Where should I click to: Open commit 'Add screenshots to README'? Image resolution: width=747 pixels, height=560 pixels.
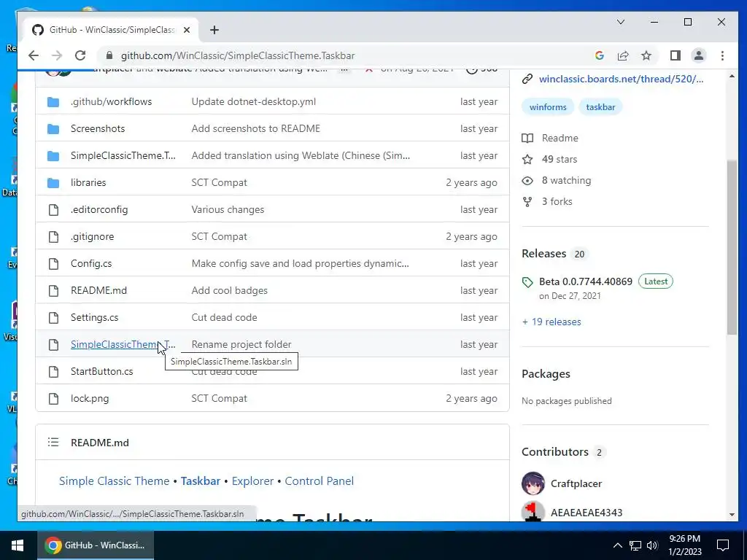[255, 128]
